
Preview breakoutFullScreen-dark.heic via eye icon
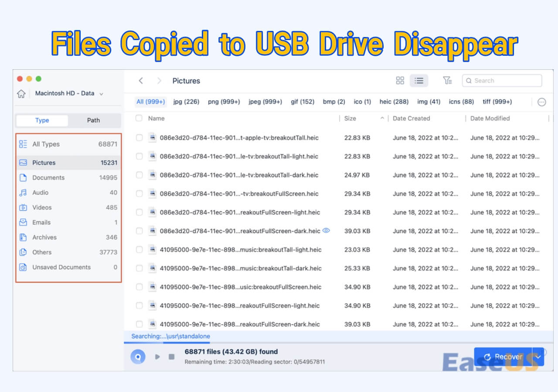click(x=326, y=231)
